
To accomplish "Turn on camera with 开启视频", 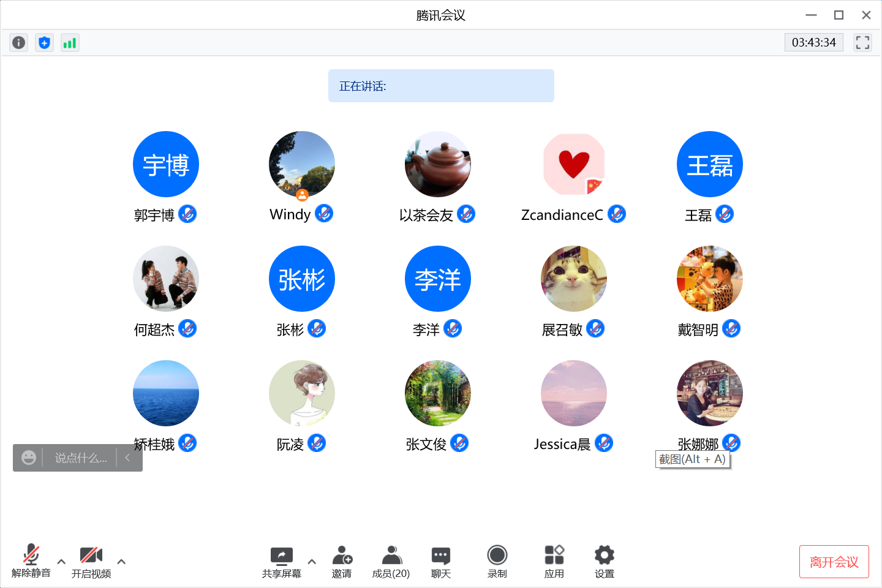I will (91, 562).
